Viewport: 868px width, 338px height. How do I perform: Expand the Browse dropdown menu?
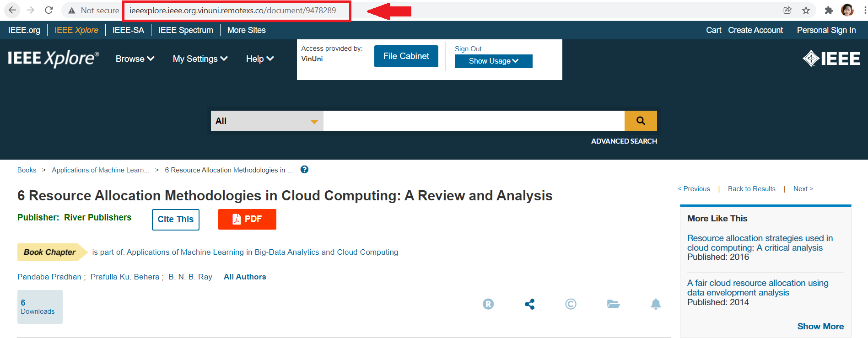pos(135,59)
